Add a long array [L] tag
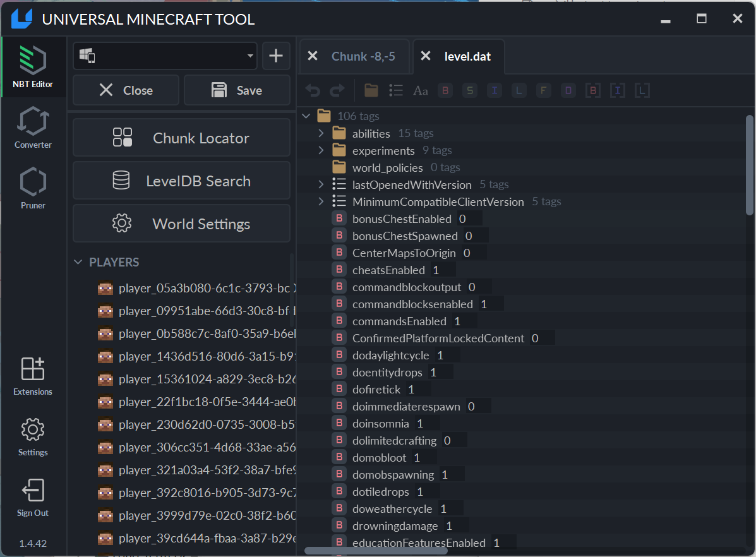Image resolution: width=756 pixels, height=557 pixels. coord(642,91)
